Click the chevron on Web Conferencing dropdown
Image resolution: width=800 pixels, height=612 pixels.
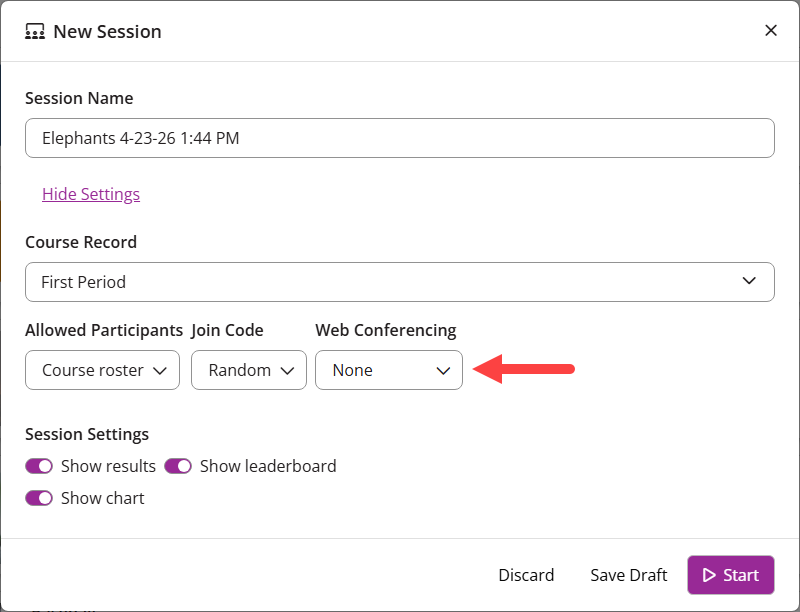click(443, 370)
